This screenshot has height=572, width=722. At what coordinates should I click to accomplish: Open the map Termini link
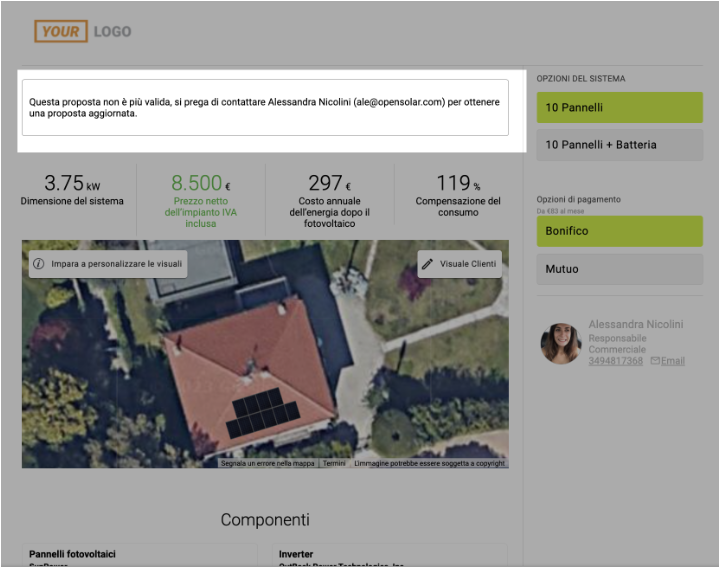[x=334, y=464]
